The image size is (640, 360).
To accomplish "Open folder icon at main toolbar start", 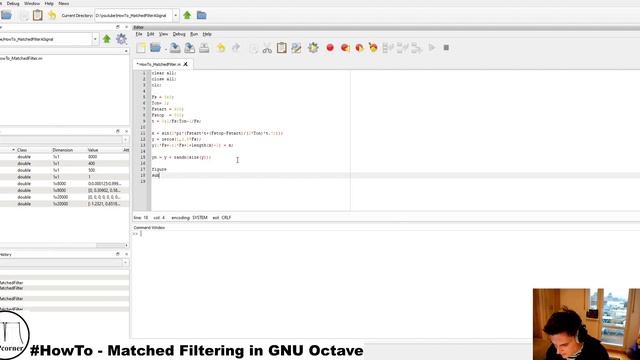I will [7, 16].
